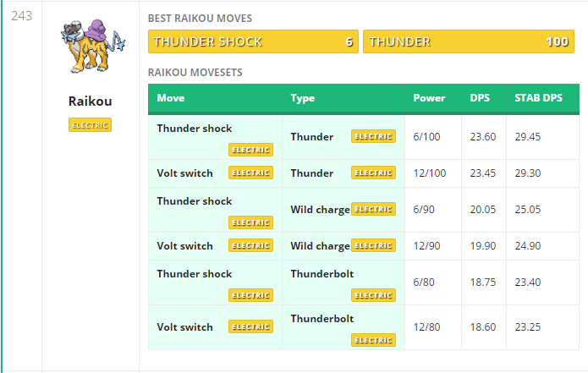Click the Thunder Shock best move bar
Image resolution: width=588 pixels, height=373 pixels.
253,41
